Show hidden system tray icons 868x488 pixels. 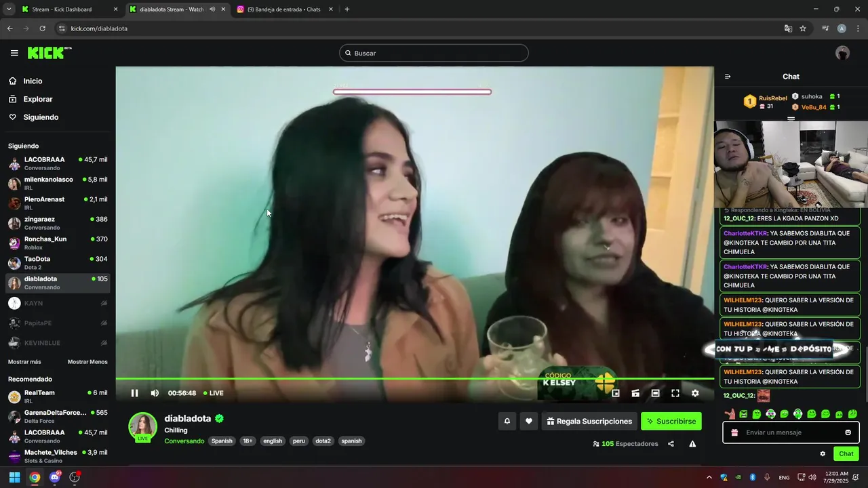(x=709, y=477)
